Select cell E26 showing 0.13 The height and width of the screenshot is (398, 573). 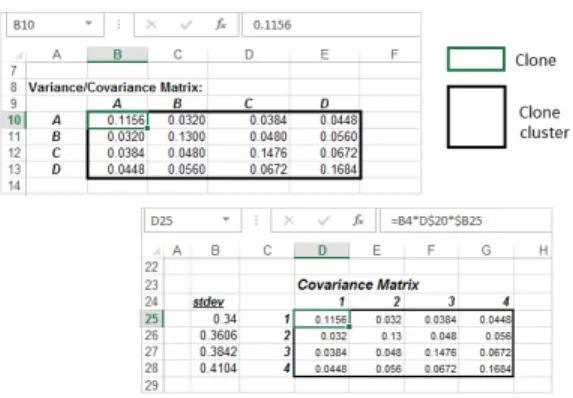pos(377,335)
